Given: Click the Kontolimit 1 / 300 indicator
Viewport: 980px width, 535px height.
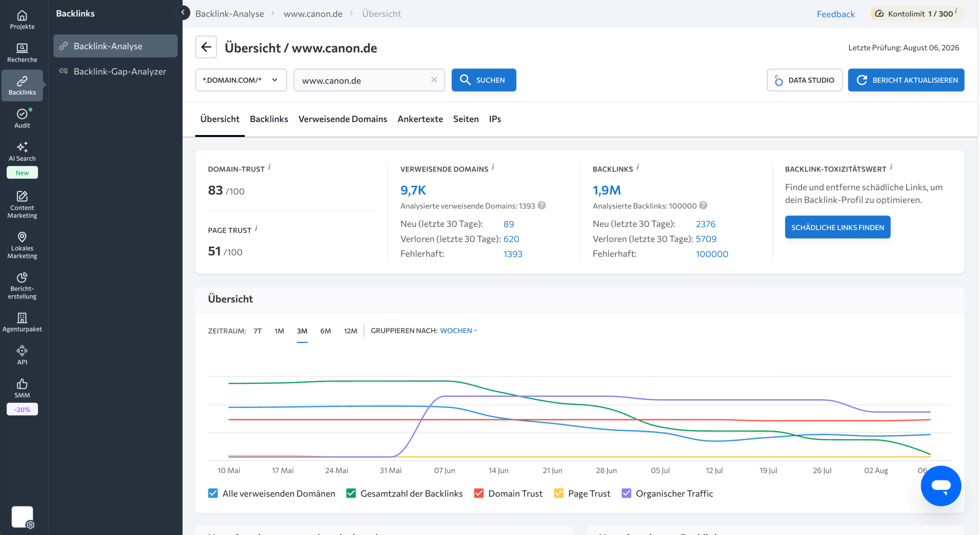Looking at the screenshot, I should coord(917,14).
